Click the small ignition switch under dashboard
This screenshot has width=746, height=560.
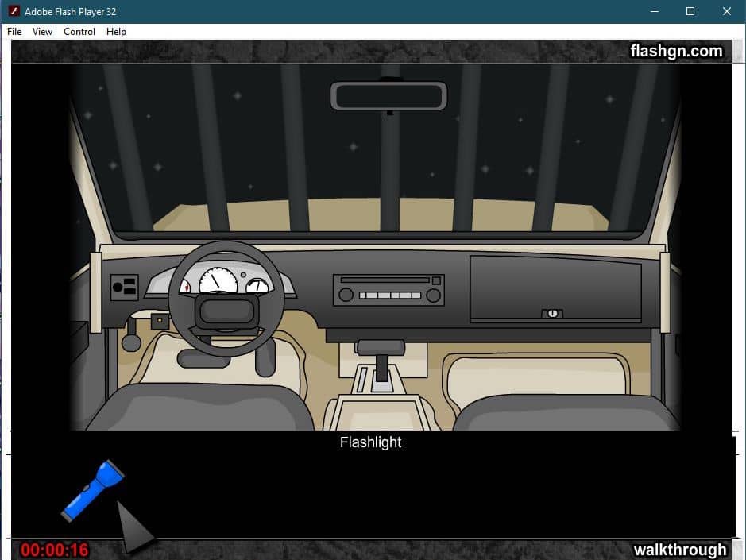pos(160,322)
